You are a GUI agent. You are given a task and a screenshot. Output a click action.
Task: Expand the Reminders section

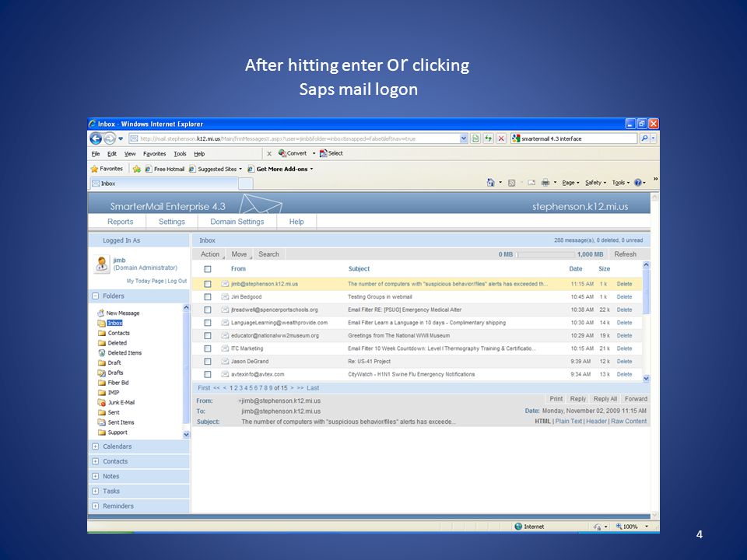(x=95, y=506)
